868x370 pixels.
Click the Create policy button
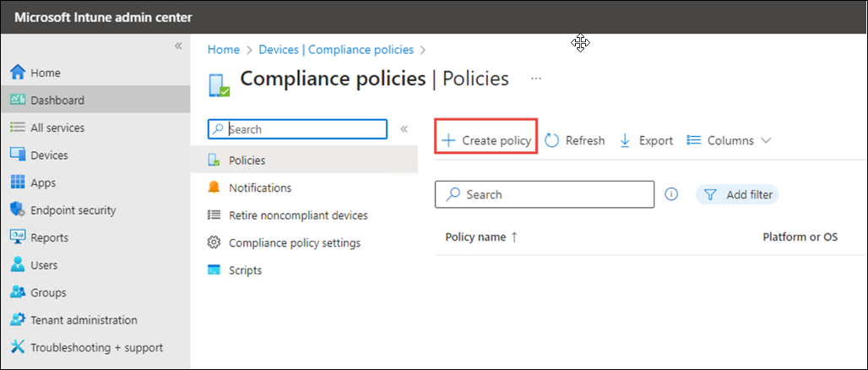(487, 141)
